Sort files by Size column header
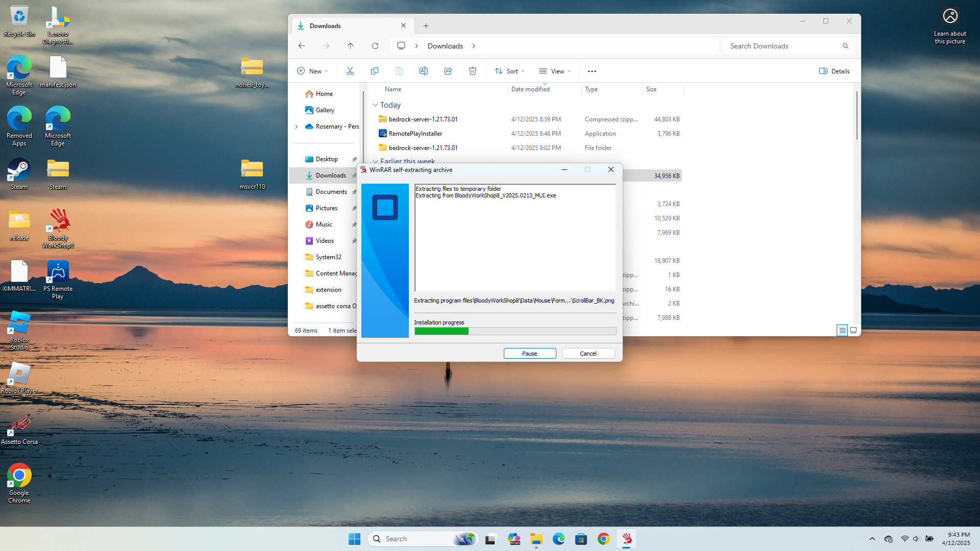980x551 pixels. [x=651, y=89]
